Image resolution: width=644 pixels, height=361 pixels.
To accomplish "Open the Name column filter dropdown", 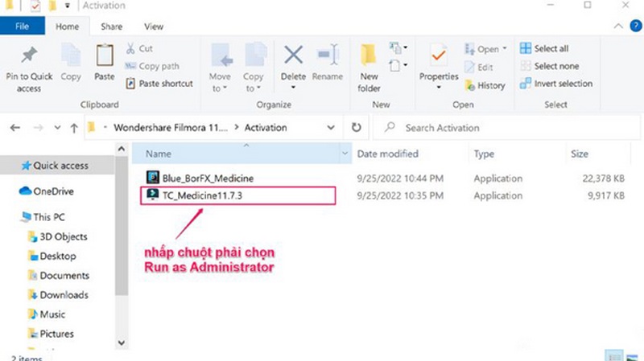I will [x=345, y=154].
